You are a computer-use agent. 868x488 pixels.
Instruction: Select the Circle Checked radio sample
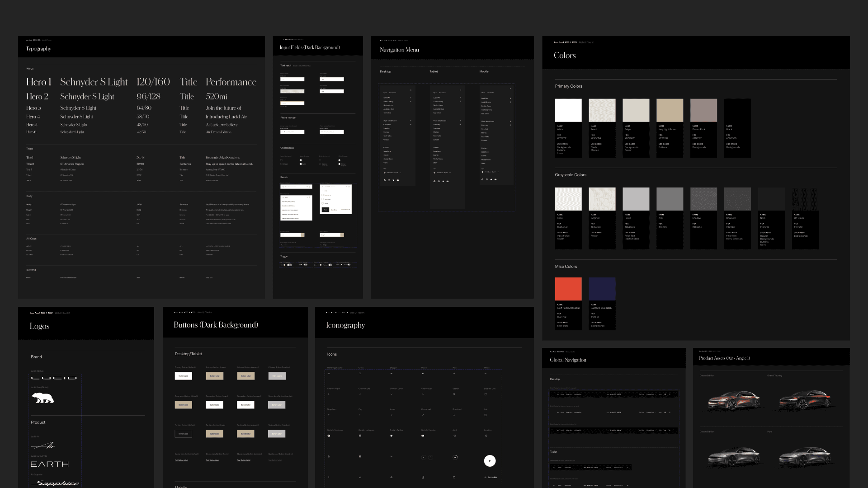[340, 160]
